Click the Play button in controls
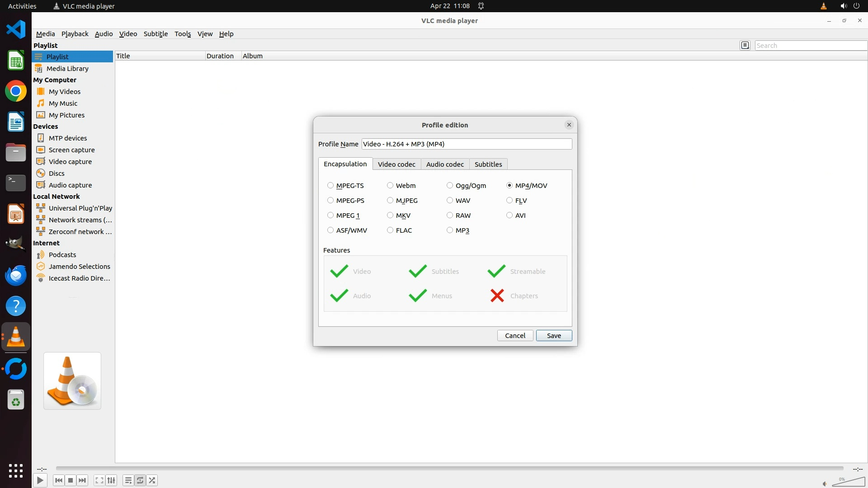868x488 pixels. point(40,480)
